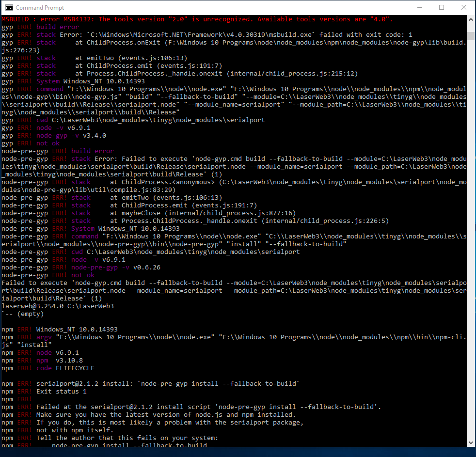The height and width of the screenshot is (457, 476).
Task: Click the 'serialport@2.1.2 install:' line
Action: (151, 383)
